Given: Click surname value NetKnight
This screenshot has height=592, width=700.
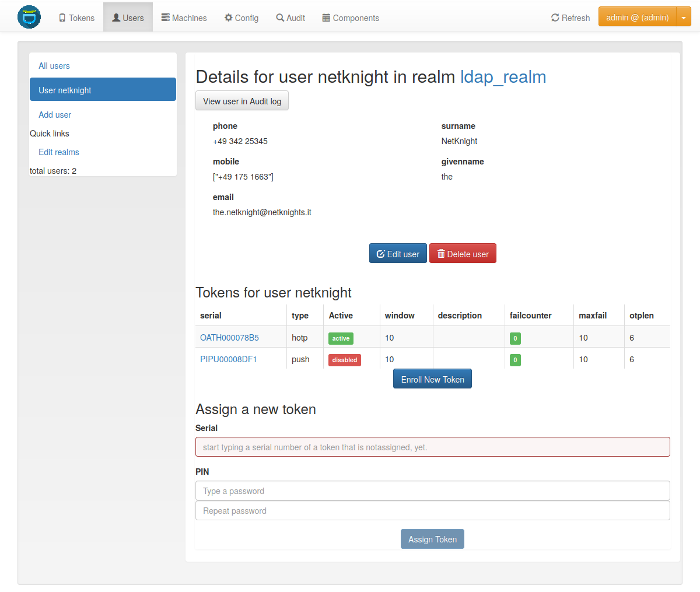Looking at the screenshot, I should point(459,141).
